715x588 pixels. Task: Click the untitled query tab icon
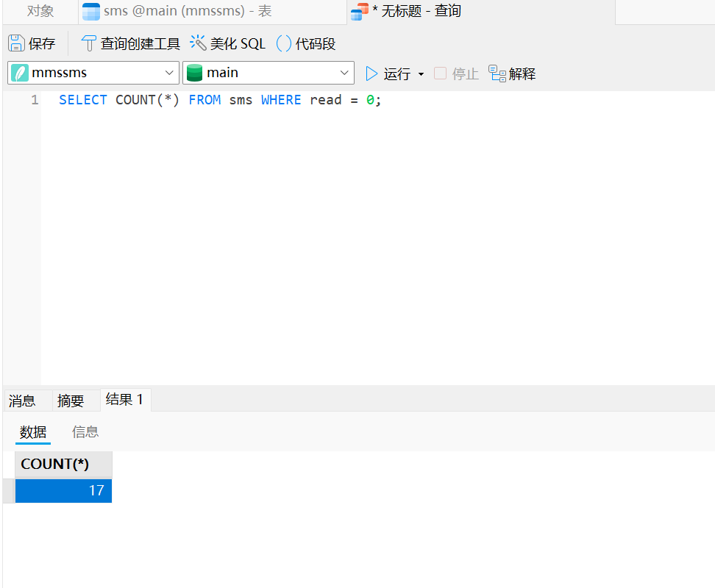point(360,11)
